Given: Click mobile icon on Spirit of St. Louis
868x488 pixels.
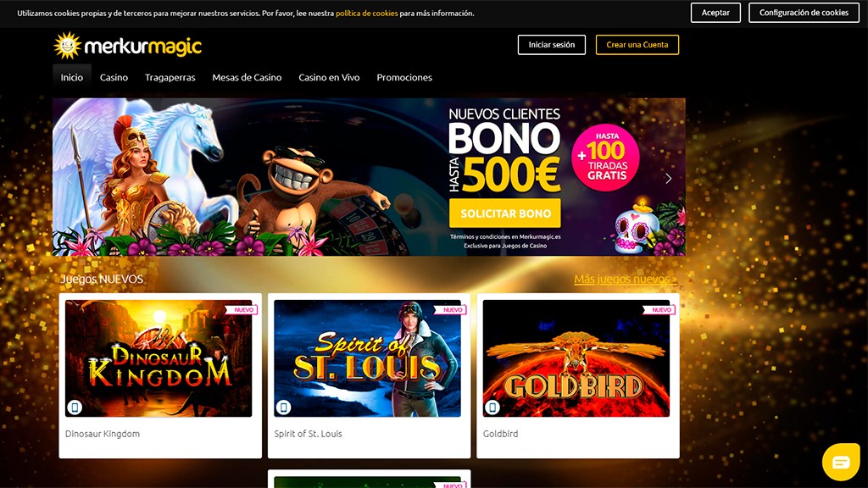Looking at the screenshot, I should (x=283, y=408).
